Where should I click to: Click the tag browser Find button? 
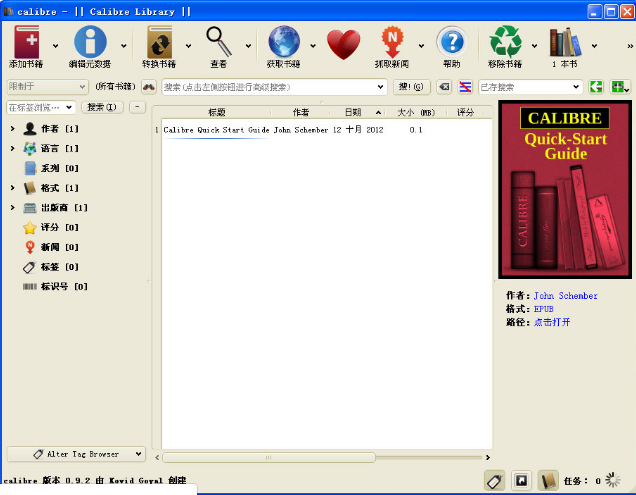102,107
